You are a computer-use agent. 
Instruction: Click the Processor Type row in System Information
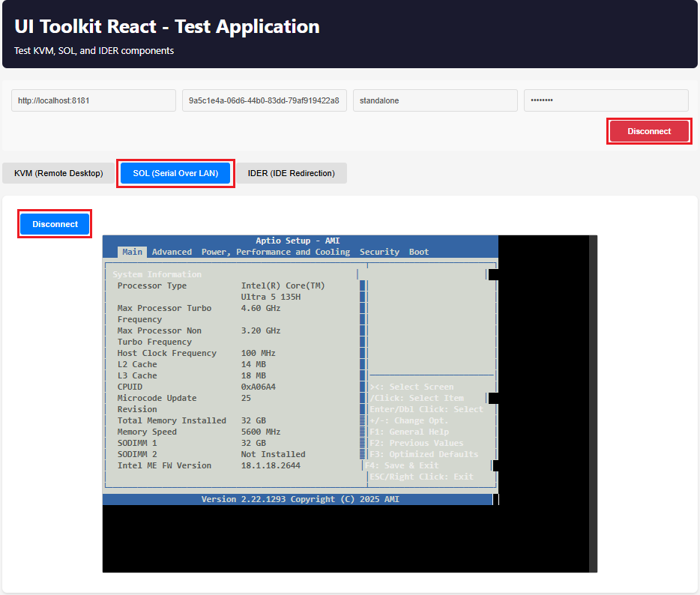point(152,286)
